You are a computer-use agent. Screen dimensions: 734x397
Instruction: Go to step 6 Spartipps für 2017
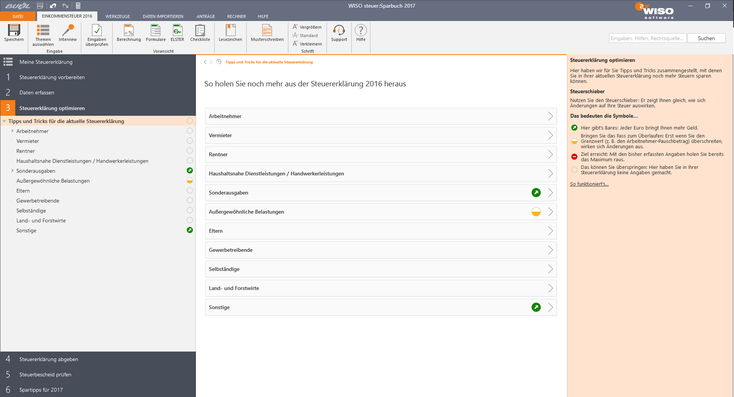pyautogui.click(x=98, y=390)
